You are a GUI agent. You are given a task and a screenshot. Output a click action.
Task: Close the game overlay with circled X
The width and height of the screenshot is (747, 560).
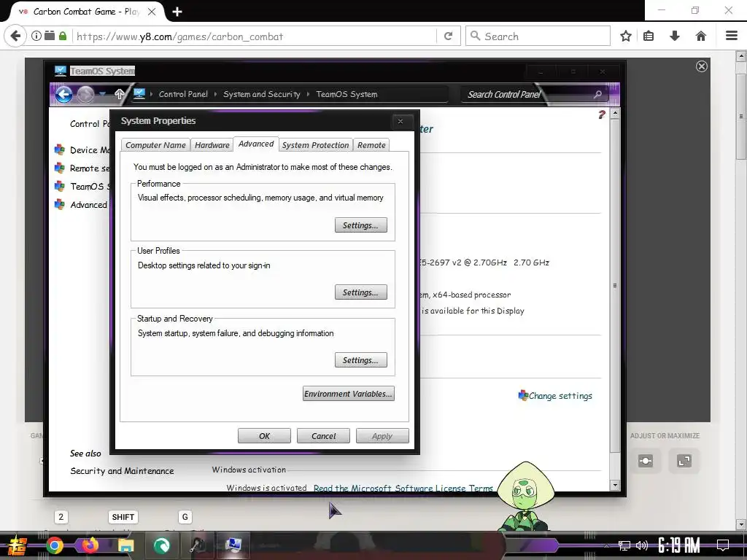[702, 66]
